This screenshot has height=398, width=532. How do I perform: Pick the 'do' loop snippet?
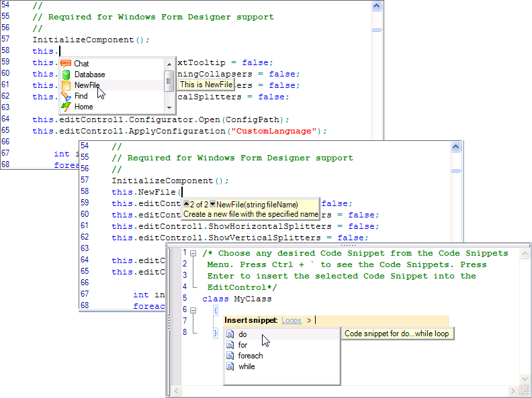pos(282,334)
